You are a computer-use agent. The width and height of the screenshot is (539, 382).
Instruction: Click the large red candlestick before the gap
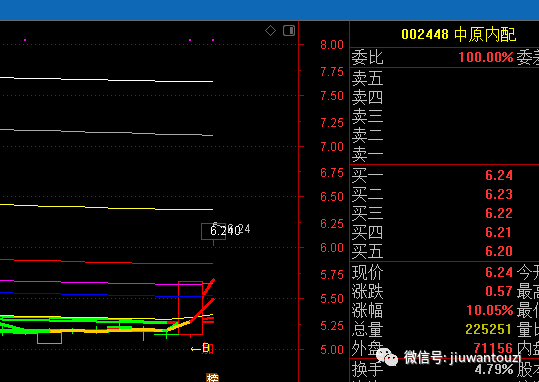coord(190,308)
